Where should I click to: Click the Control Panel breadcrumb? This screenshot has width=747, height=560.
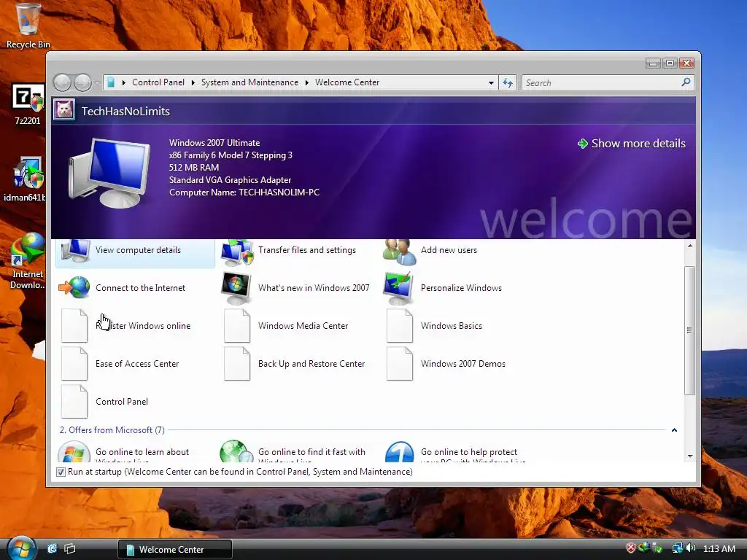click(x=158, y=82)
